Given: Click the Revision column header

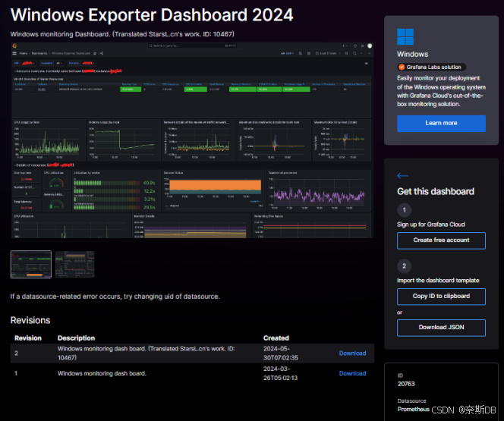Looking at the screenshot, I should [x=28, y=338].
